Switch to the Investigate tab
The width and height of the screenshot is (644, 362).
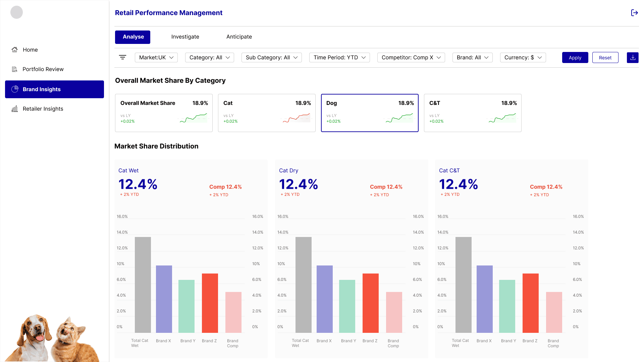click(185, 37)
